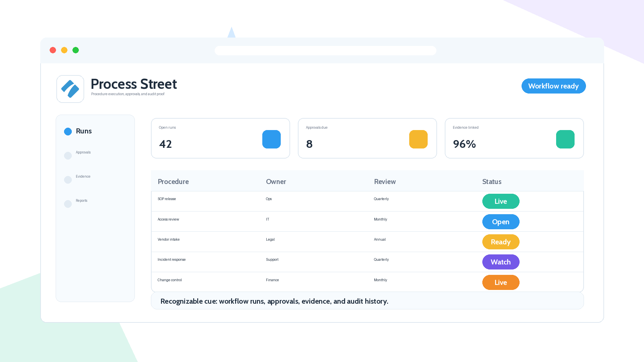Click Monthly review for Change control
Viewport: 644px width, 362px height.
[380, 280]
